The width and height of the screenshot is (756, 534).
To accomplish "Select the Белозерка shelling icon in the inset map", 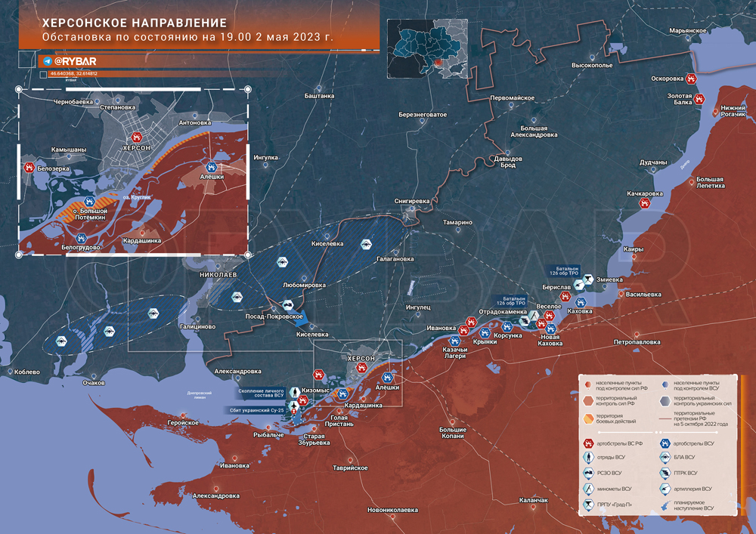I will [x=29, y=168].
